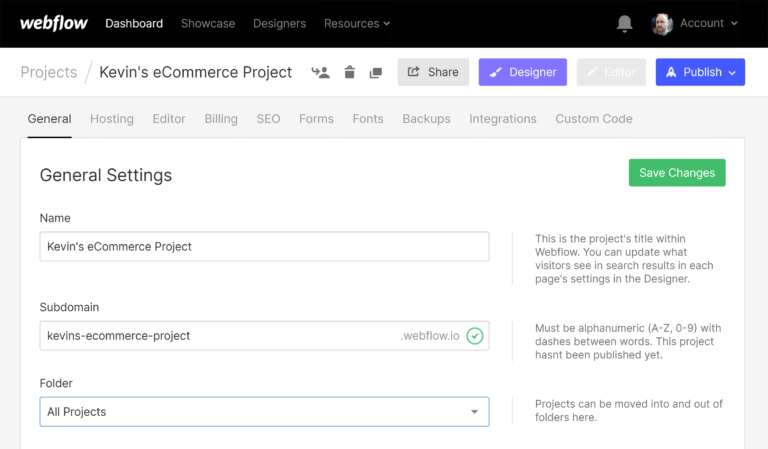Click the Projects breadcrumb link
Image resolution: width=768 pixels, height=449 pixels.
point(49,72)
